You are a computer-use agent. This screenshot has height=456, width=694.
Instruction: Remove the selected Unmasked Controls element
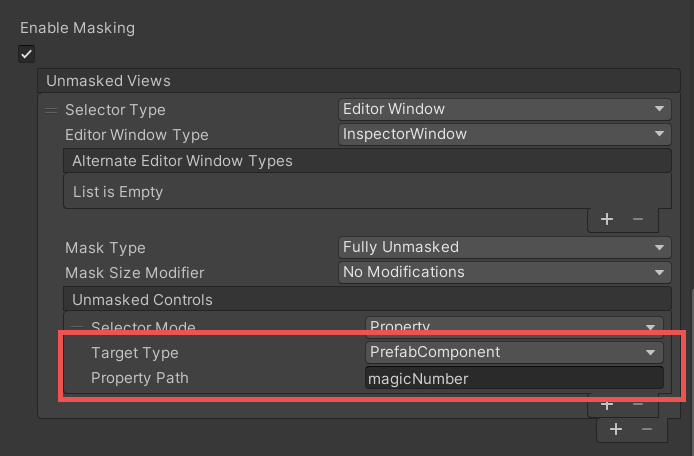[637, 405]
